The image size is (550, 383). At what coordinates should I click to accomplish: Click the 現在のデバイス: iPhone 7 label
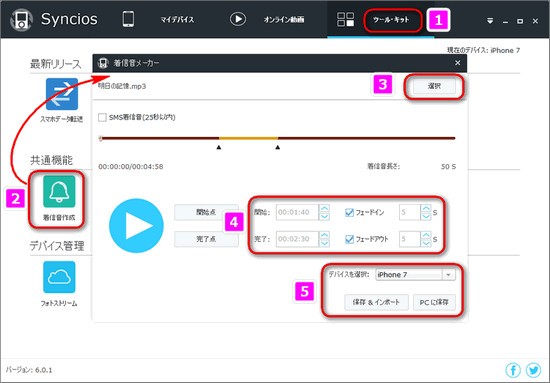483,51
